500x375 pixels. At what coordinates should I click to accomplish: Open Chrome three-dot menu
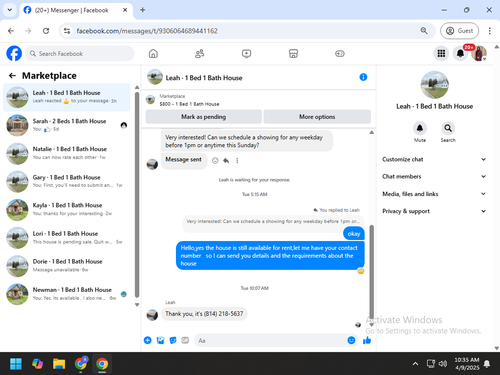(x=489, y=31)
